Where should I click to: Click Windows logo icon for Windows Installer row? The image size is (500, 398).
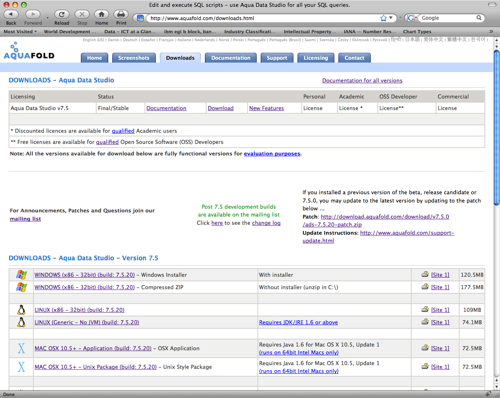point(21,275)
